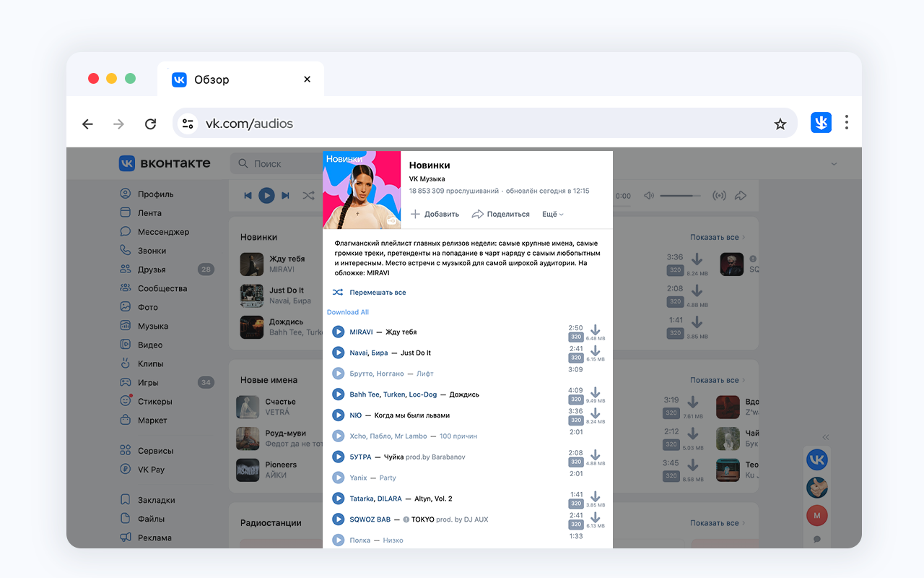Toggle shuffle in the top player

point(308,195)
